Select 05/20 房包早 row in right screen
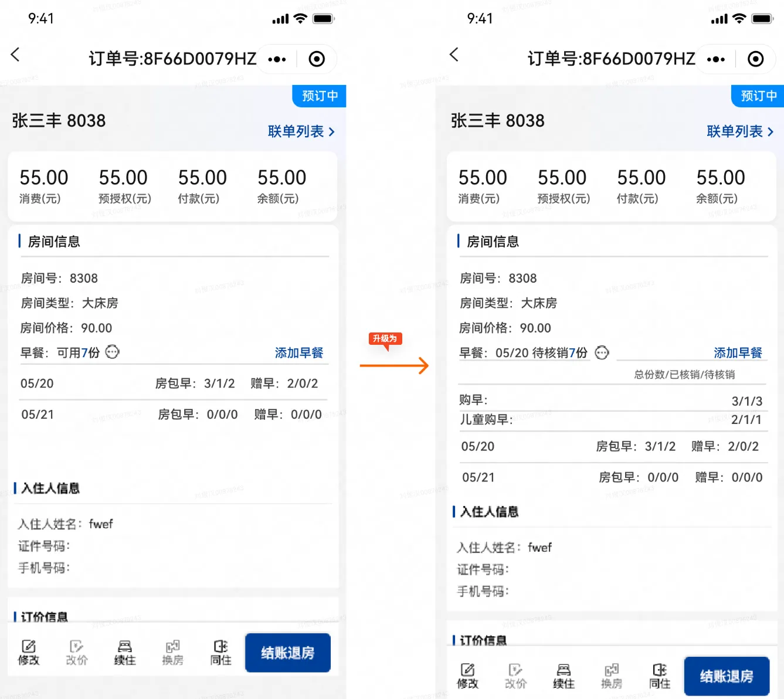The image size is (784, 699). point(613,446)
